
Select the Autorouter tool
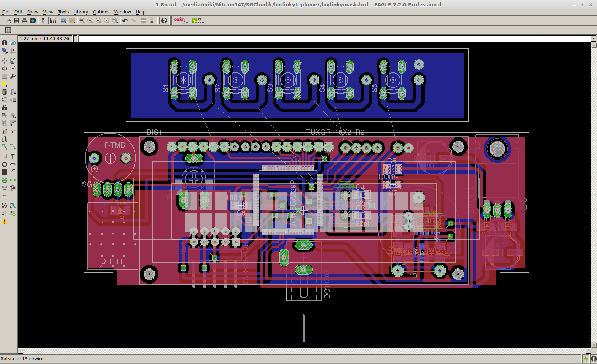(x=13, y=206)
